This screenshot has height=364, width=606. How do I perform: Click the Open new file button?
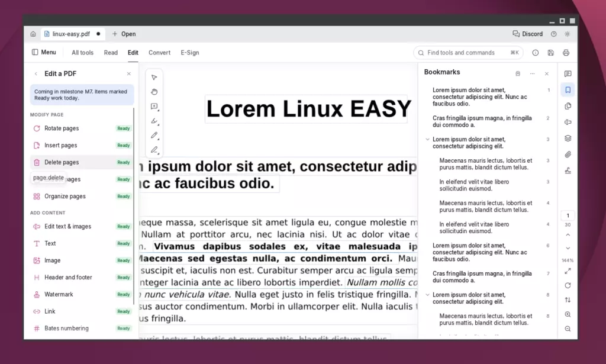coord(124,34)
